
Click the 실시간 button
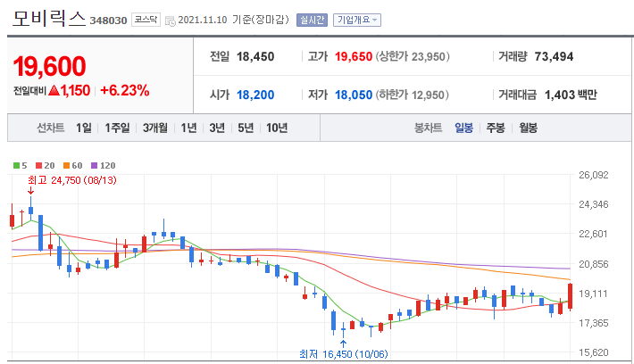[x=312, y=20]
